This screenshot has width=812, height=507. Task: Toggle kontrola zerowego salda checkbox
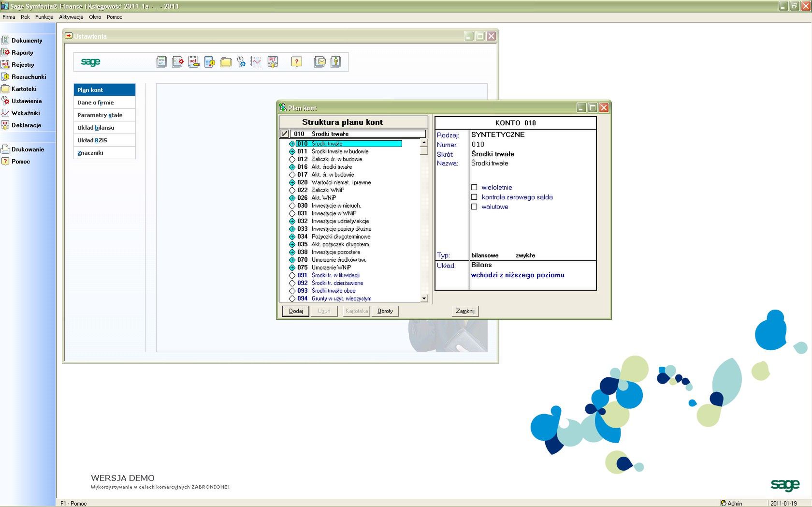point(474,197)
